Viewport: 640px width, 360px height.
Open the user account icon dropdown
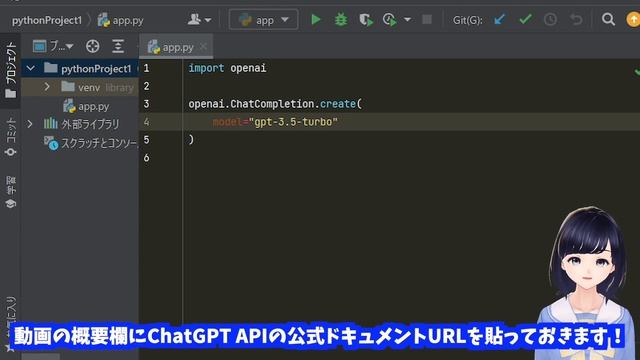tap(199, 19)
